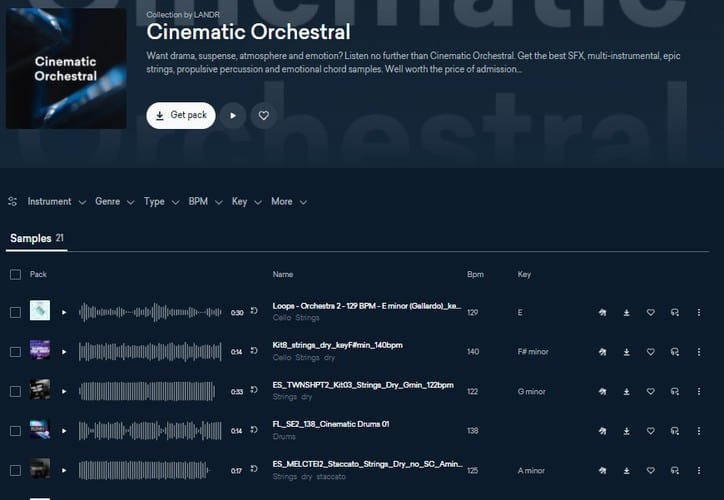Select checkbox for Loops - Orchestra 2 sample
The width and height of the screenshot is (724, 500).
pos(15,313)
